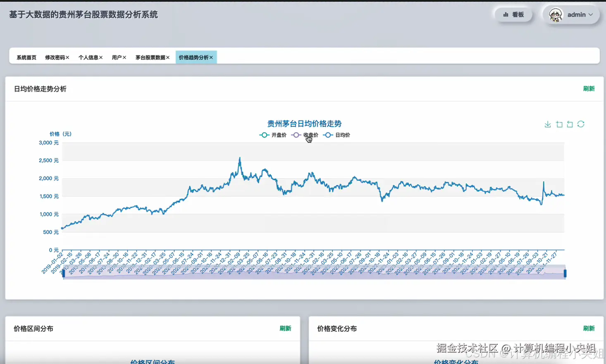Click the zoom restore icon on the chart

click(x=570, y=124)
